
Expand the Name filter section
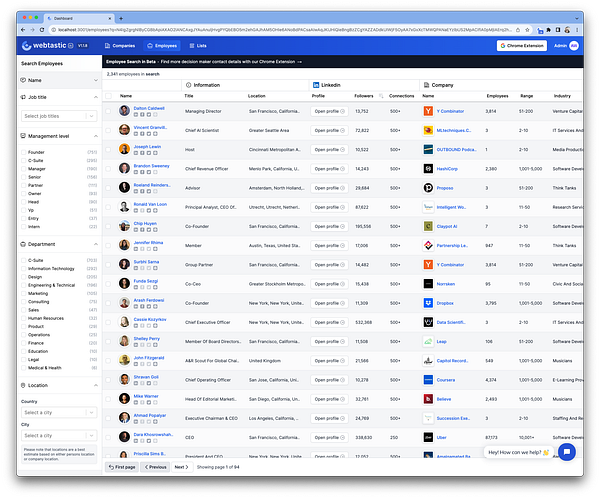pos(59,80)
